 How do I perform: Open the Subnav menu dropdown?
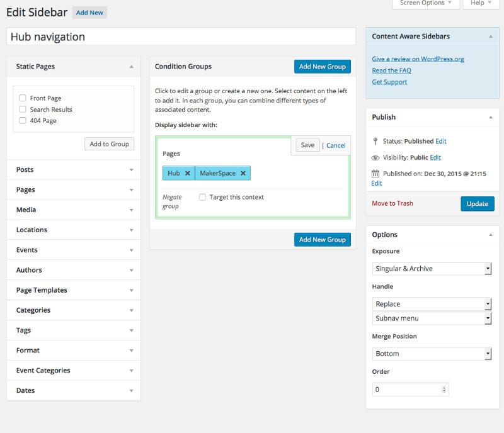click(x=432, y=318)
